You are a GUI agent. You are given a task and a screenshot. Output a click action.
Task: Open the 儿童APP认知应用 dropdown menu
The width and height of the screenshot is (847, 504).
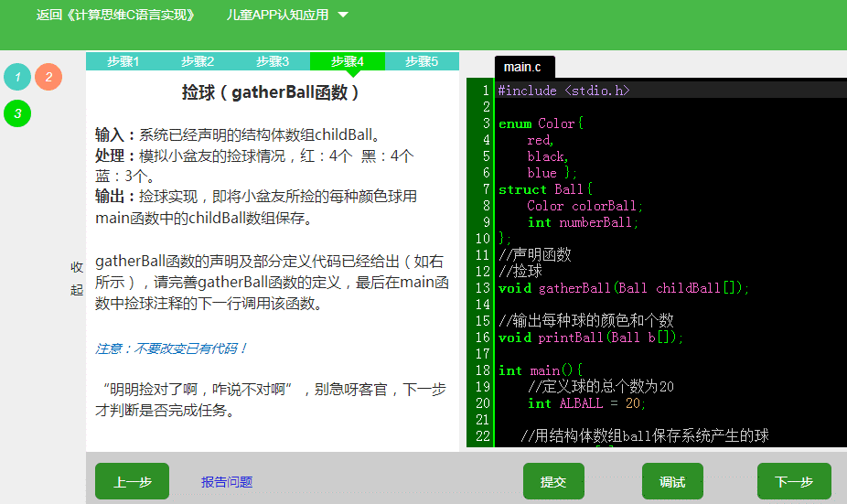click(x=287, y=16)
